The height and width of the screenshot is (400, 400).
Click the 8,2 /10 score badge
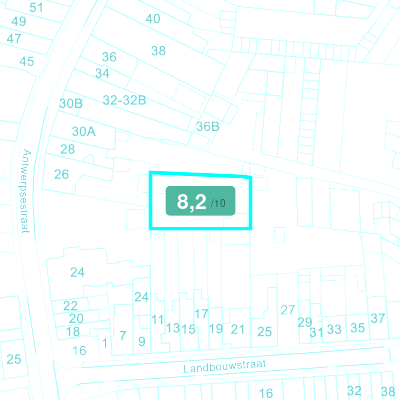tap(201, 201)
